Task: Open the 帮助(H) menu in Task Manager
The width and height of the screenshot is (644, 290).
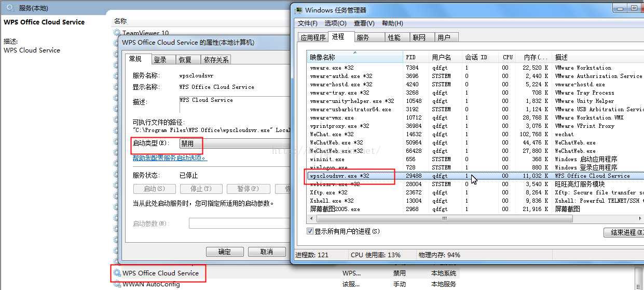Action: coord(392,23)
